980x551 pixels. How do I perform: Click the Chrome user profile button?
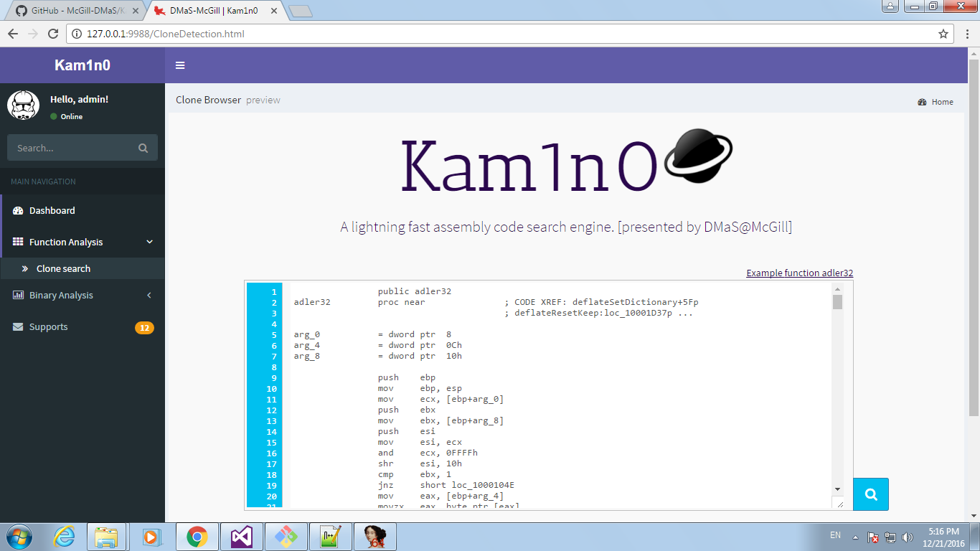[890, 6]
